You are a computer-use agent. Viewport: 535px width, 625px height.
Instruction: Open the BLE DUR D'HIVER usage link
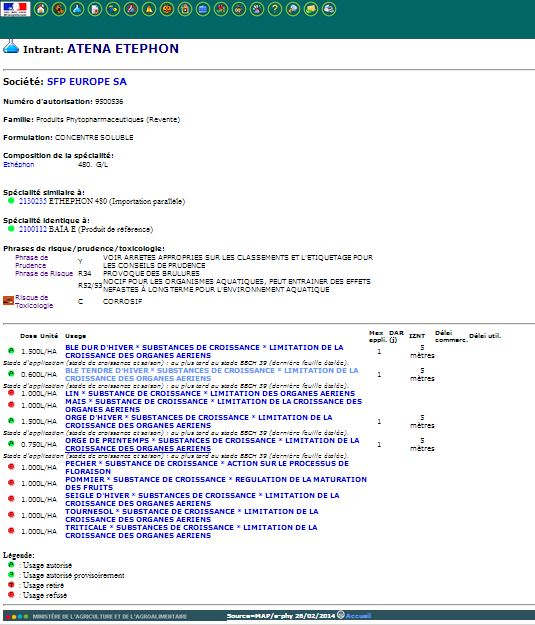[204, 352]
